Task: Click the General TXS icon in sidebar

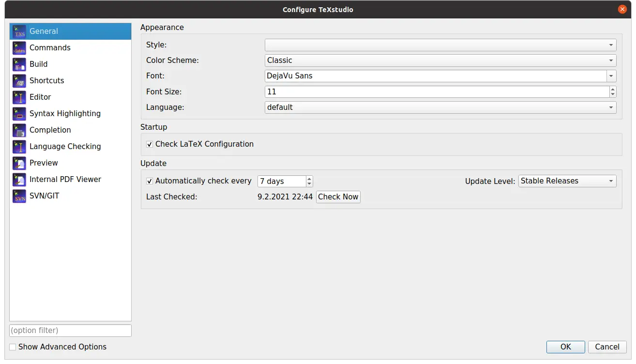Action: pyautogui.click(x=19, y=31)
